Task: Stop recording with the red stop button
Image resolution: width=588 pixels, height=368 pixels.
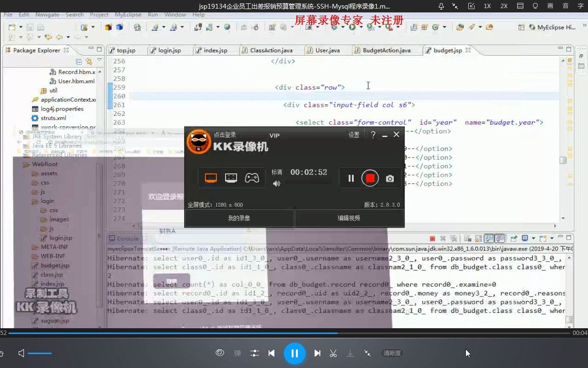Action: point(370,178)
